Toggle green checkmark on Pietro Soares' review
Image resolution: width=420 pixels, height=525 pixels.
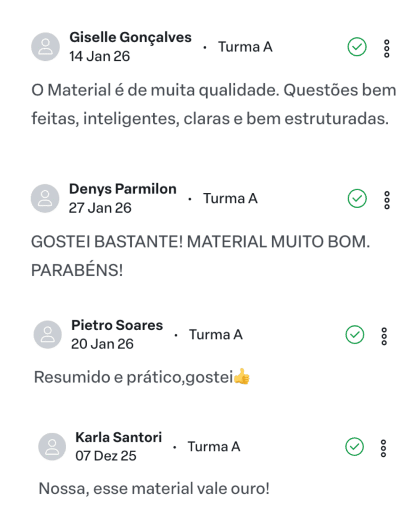pyautogui.click(x=355, y=334)
